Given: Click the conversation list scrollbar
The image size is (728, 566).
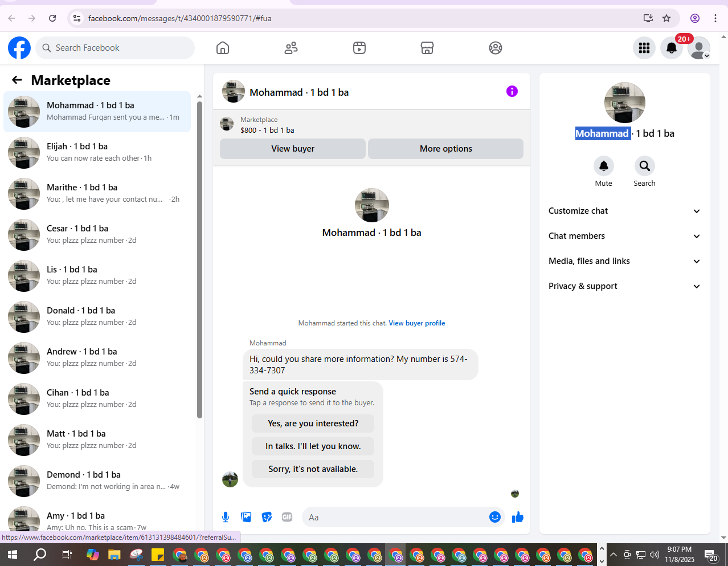Looking at the screenshot, I should 199,259.
